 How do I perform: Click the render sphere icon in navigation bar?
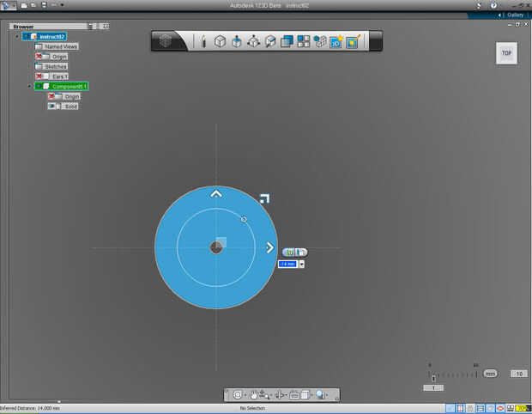(319, 394)
